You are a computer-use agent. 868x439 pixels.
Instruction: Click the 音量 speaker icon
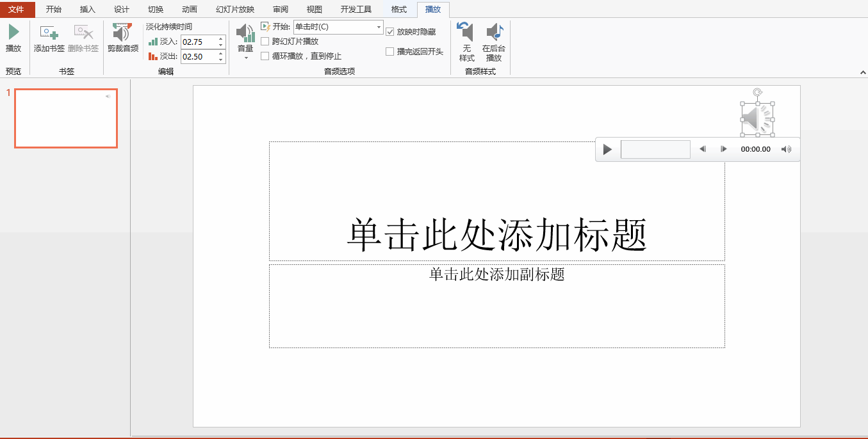point(245,35)
